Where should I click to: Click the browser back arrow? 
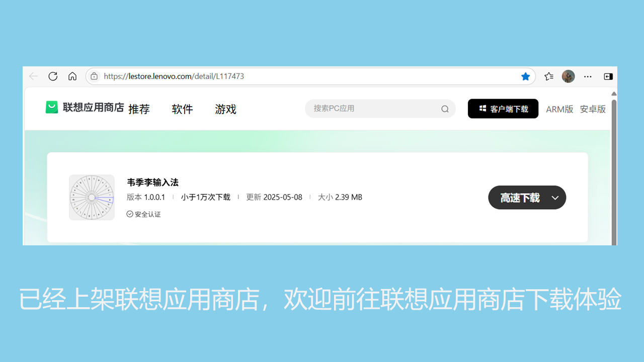[x=33, y=76]
